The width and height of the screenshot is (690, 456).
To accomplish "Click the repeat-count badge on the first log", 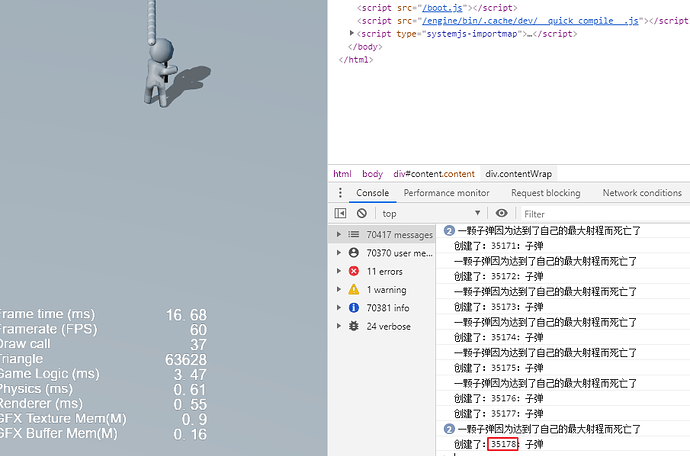I will click(449, 231).
